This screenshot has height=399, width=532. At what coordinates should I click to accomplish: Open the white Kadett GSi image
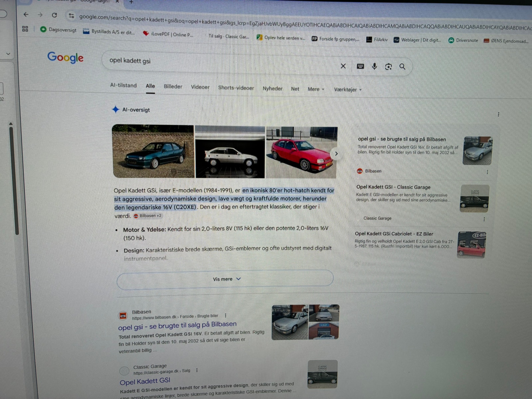(x=230, y=152)
